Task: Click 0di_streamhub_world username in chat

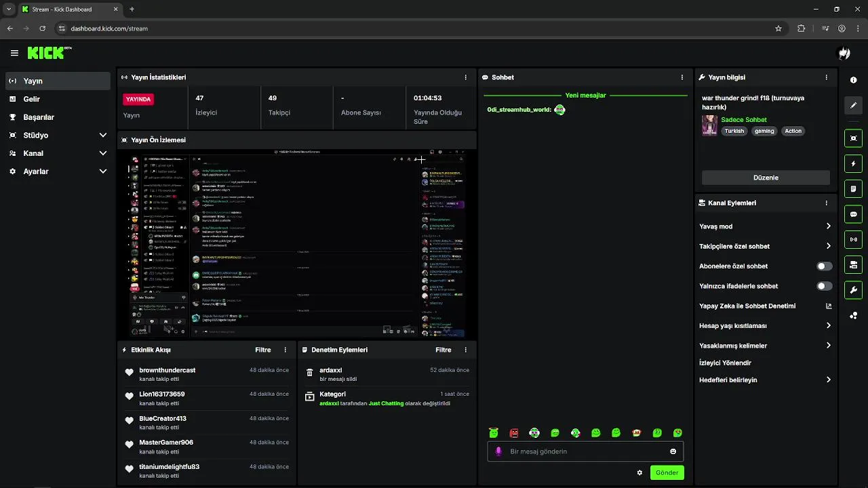Action: point(519,110)
